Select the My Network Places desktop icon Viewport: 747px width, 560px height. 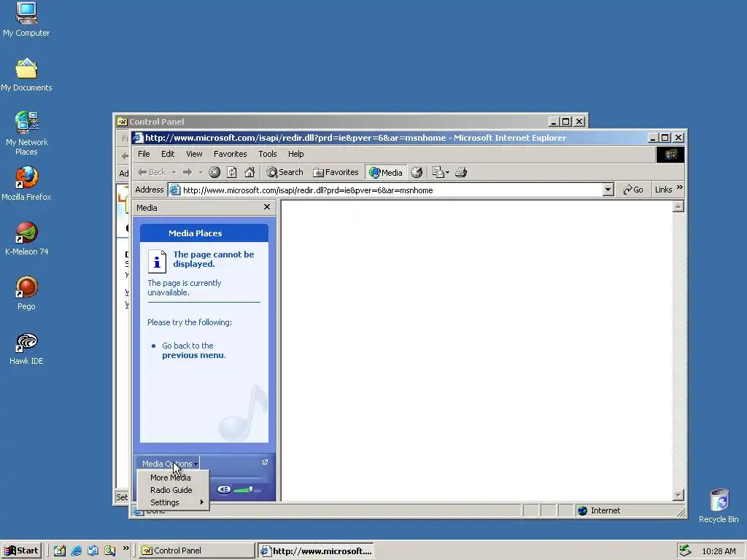tap(26, 133)
